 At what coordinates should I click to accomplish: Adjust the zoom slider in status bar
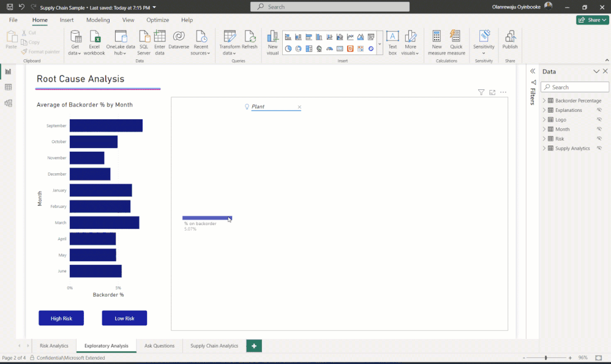(x=546, y=358)
